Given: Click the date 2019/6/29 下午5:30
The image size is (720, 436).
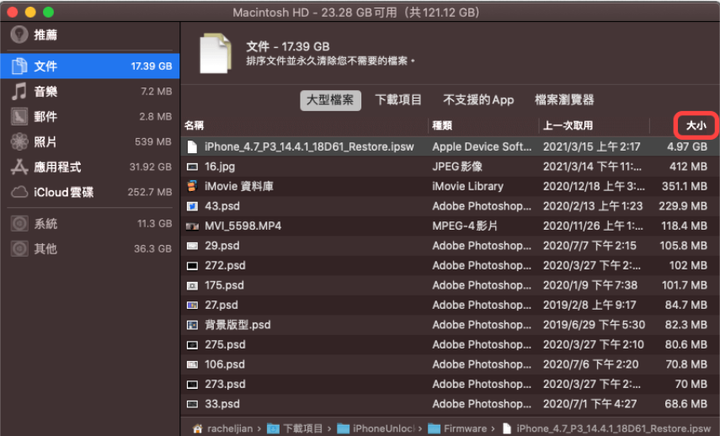Looking at the screenshot, I should point(594,325).
